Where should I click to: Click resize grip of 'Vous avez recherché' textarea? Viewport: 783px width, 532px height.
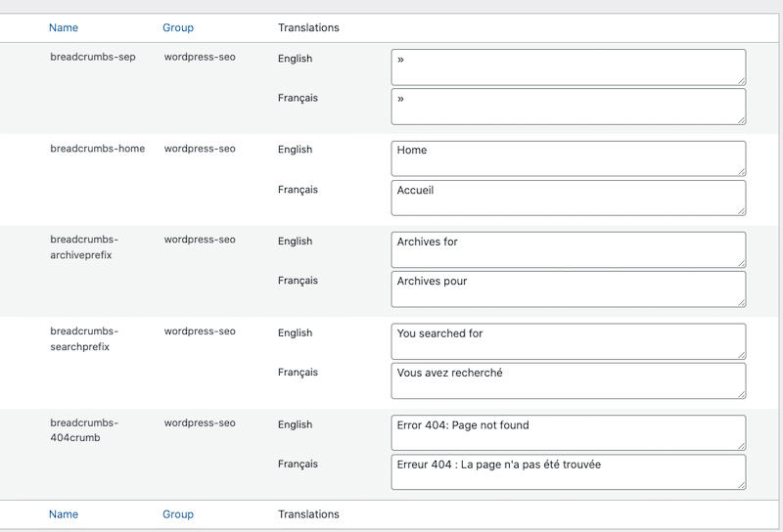pos(742,394)
